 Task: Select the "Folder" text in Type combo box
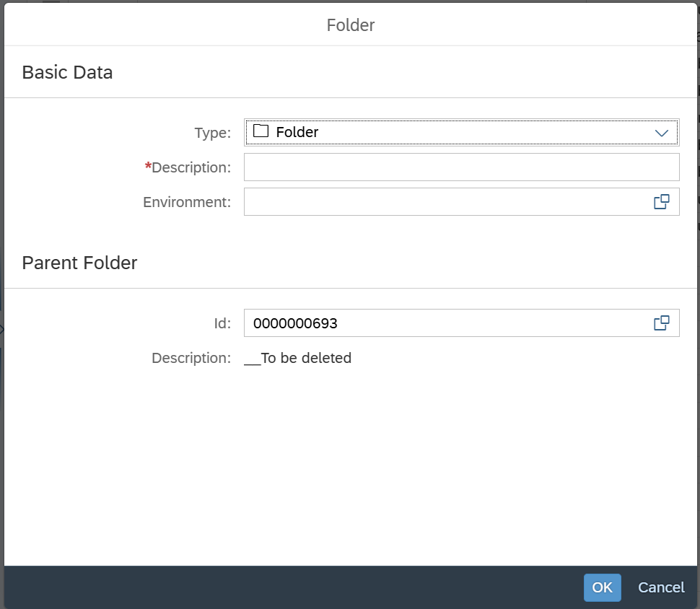297,133
